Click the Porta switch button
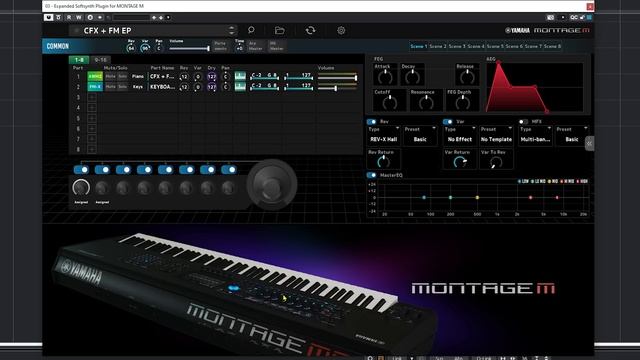 point(220,46)
